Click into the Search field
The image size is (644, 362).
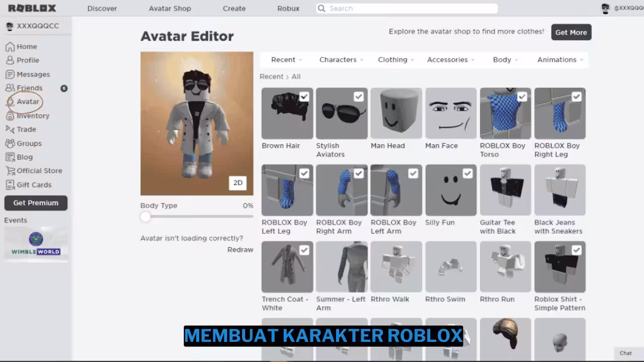(x=407, y=9)
